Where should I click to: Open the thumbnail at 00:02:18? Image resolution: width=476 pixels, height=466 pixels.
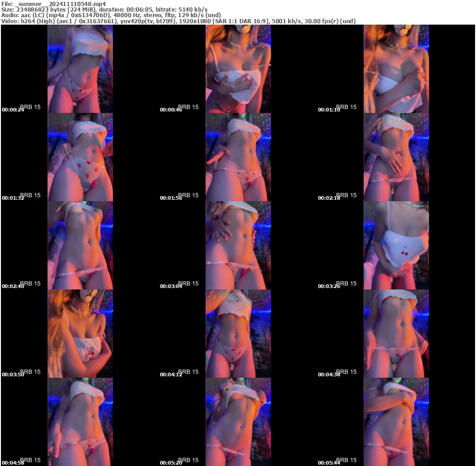[x=397, y=157]
